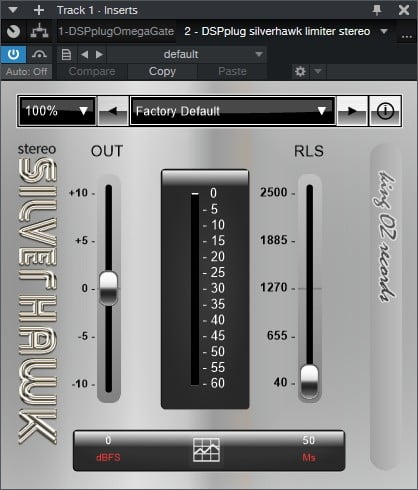418x490 pixels.
Task: Click the RLS release slider handle
Action: click(309, 382)
